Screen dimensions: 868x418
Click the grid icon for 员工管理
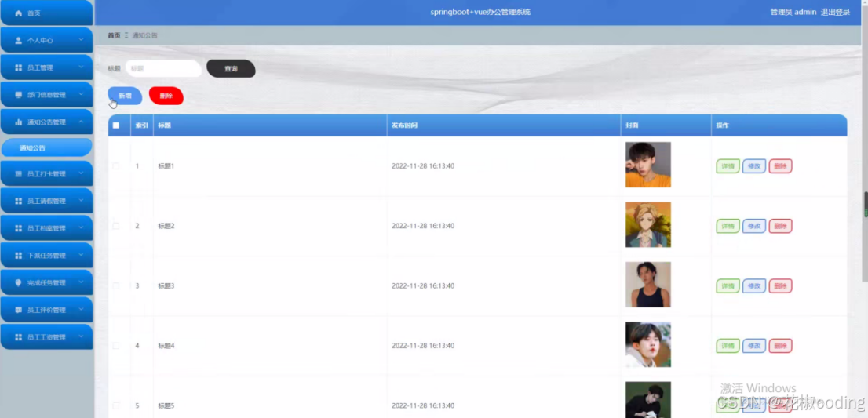(x=18, y=67)
